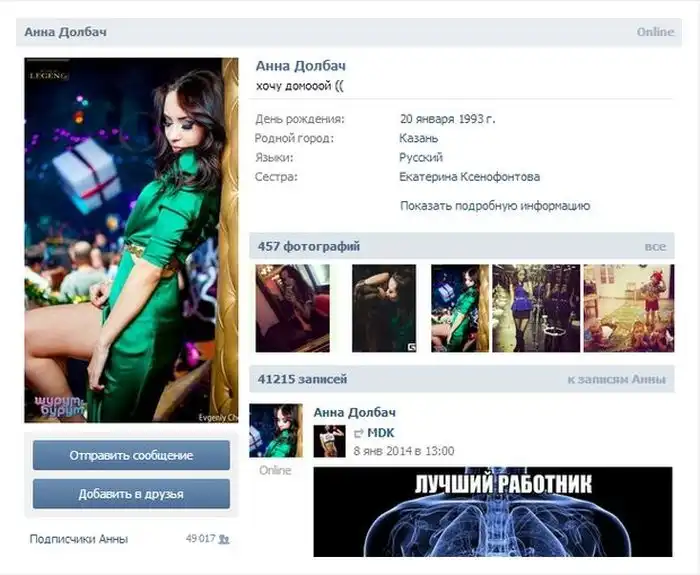The height and width of the screenshot is (575, 700).
Task: Open the MDK community avatar icon
Action: tap(329, 441)
